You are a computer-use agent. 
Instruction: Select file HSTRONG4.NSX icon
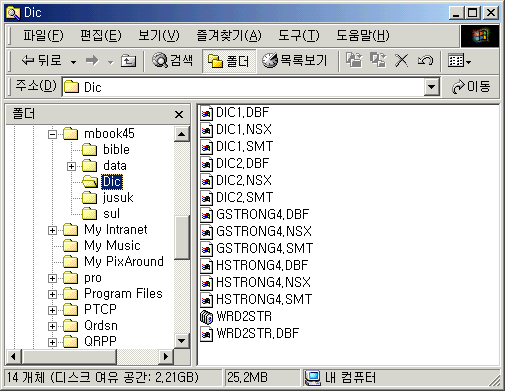click(x=206, y=283)
